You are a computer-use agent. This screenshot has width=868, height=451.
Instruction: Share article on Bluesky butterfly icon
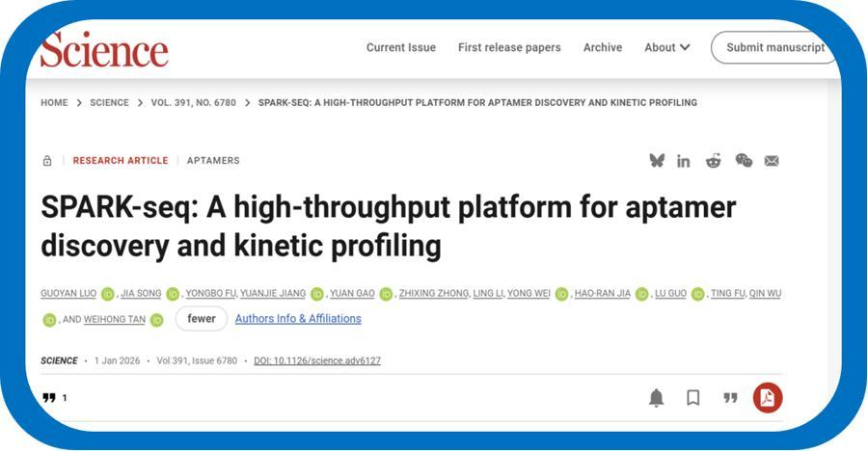click(x=657, y=161)
